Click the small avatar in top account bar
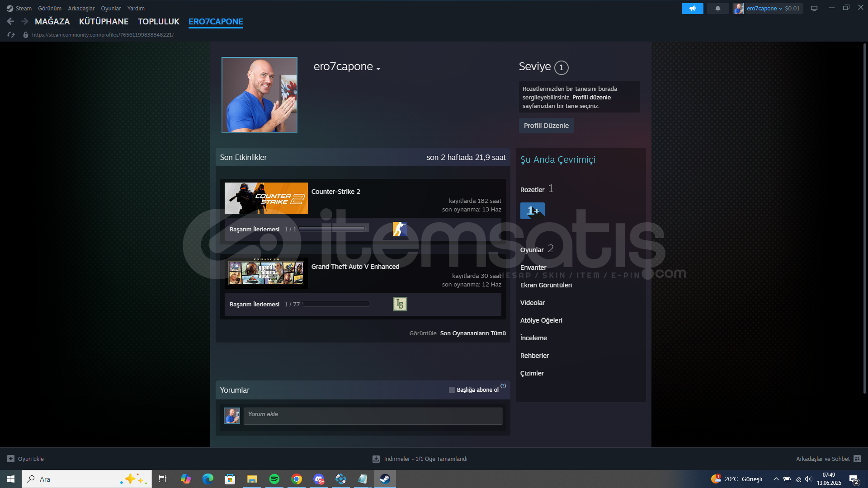868x488 pixels. click(x=739, y=8)
